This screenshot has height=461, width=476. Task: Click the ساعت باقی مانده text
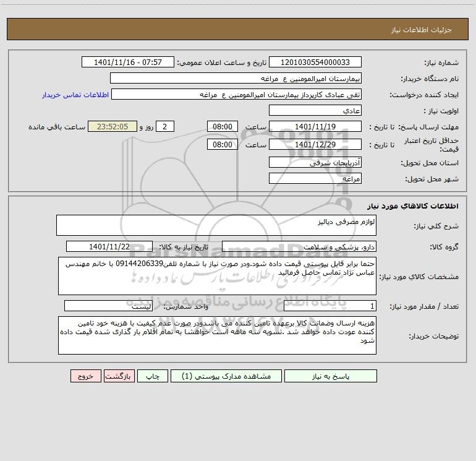pos(57,127)
